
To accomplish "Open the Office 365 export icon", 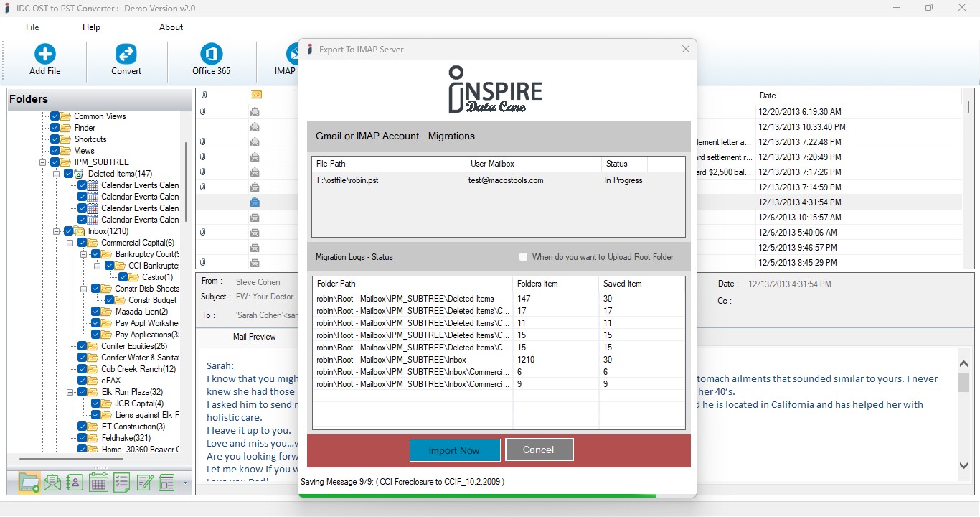I will pyautogui.click(x=211, y=54).
